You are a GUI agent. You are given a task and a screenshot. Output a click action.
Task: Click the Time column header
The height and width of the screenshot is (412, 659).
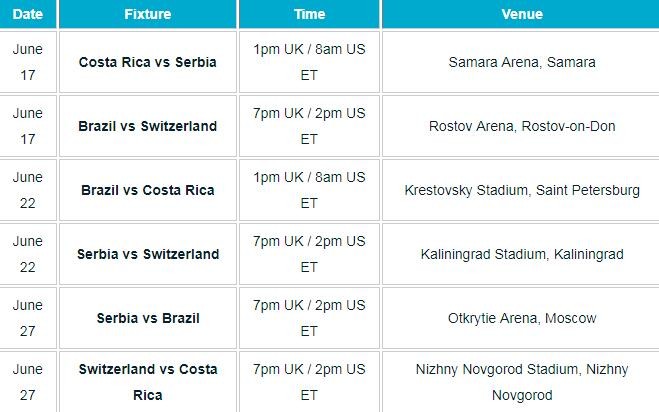point(309,14)
